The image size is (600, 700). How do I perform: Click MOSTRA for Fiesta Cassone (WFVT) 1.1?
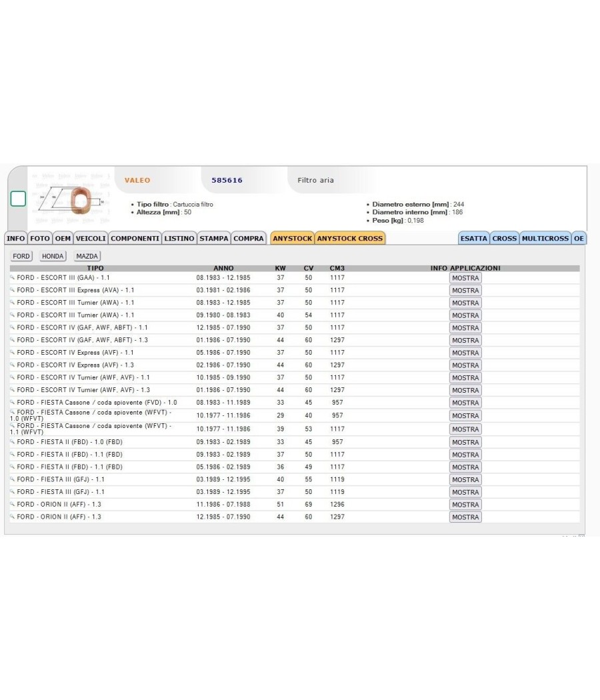(465, 429)
